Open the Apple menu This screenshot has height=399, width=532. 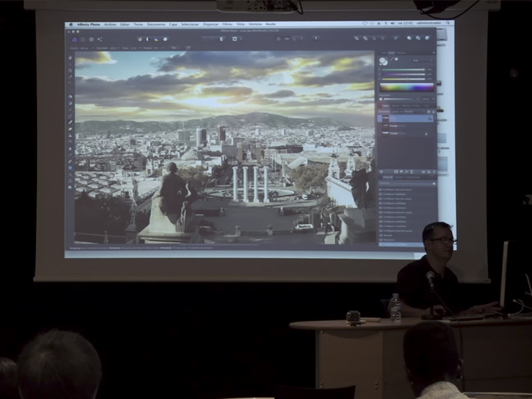pos(71,25)
